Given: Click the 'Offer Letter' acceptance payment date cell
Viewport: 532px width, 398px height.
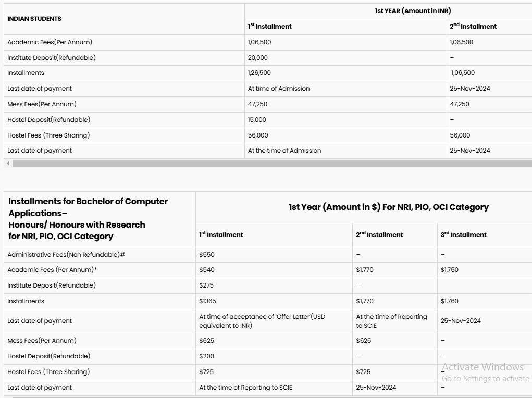Looking at the screenshot, I should (262, 321).
